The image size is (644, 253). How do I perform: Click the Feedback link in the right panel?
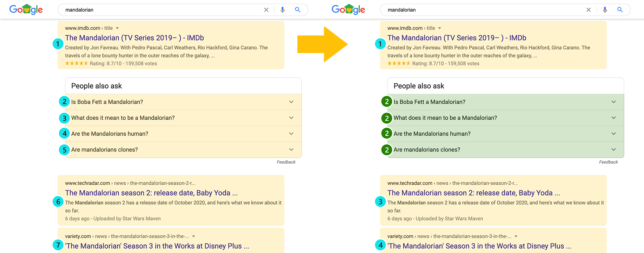609,162
